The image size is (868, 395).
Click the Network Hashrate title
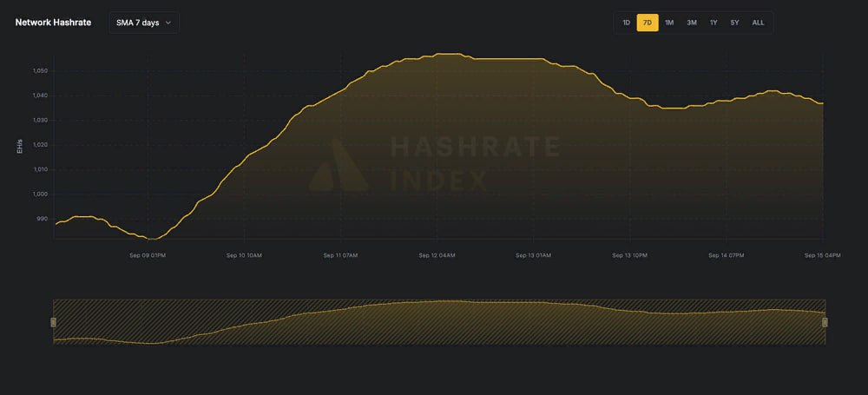(x=54, y=23)
